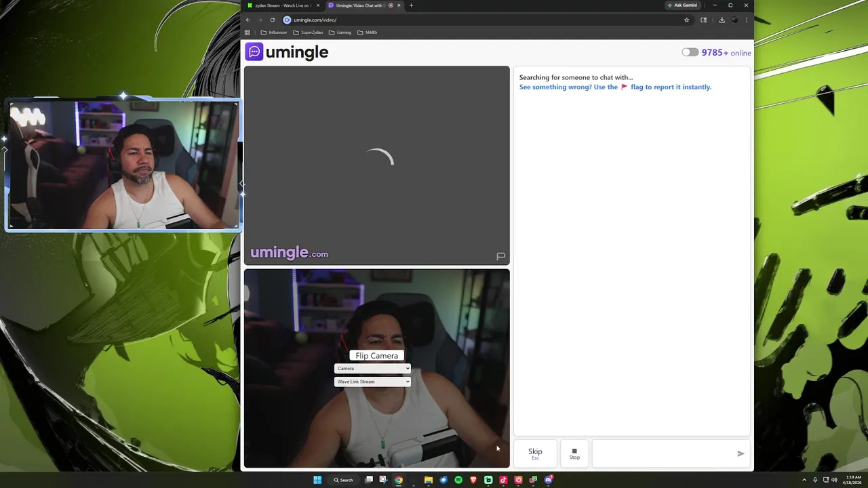Open the blue bird app on taskbar

[443, 480]
